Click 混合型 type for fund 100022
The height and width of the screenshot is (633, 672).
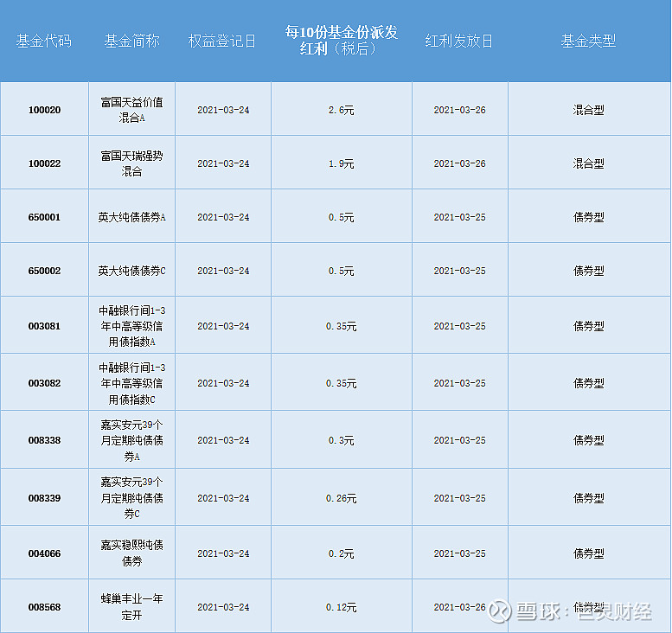[x=588, y=163]
